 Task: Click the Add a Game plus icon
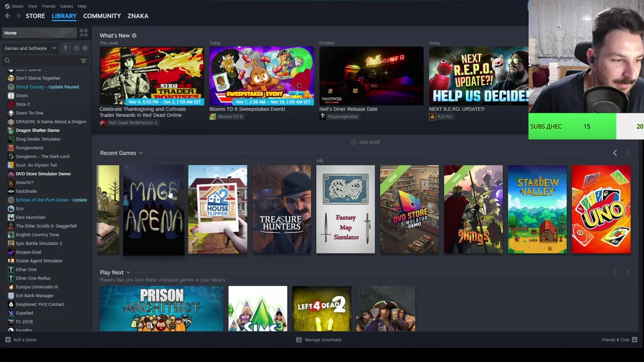[x=8, y=340]
